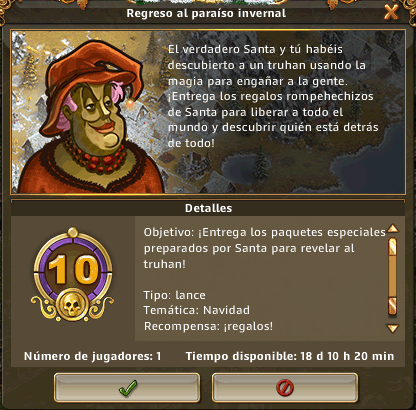Screen dimensions: 416x410
Task: Click the gold skull icon under the badge
Action: [x=72, y=305]
